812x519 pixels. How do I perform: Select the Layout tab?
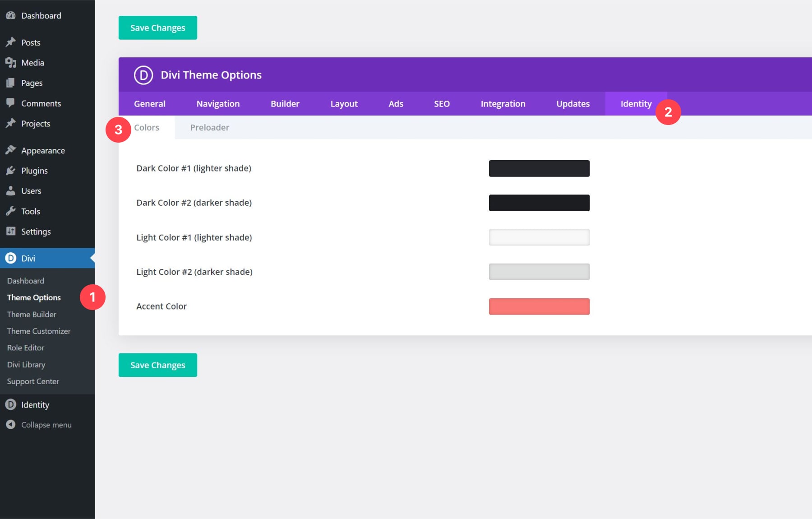pyautogui.click(x=344, y=104)
